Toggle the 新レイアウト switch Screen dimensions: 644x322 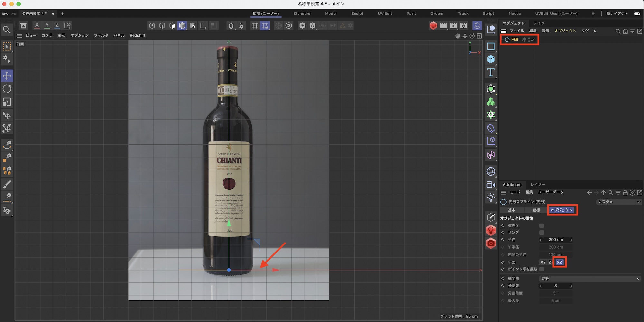tap(637, 14)
